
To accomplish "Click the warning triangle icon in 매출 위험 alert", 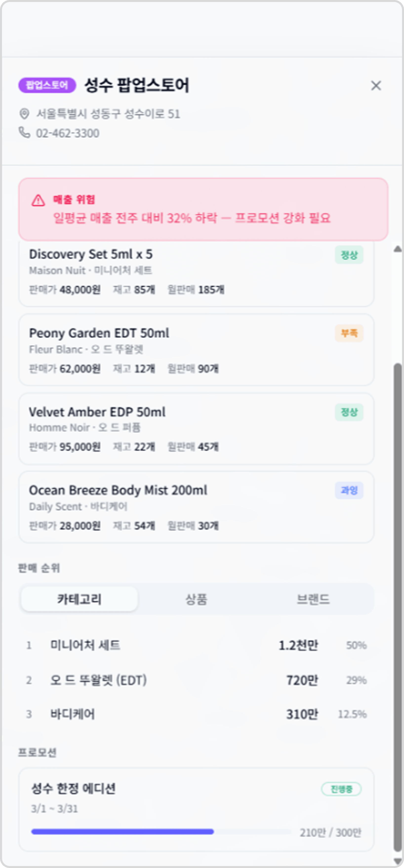I will pos(38,200).
